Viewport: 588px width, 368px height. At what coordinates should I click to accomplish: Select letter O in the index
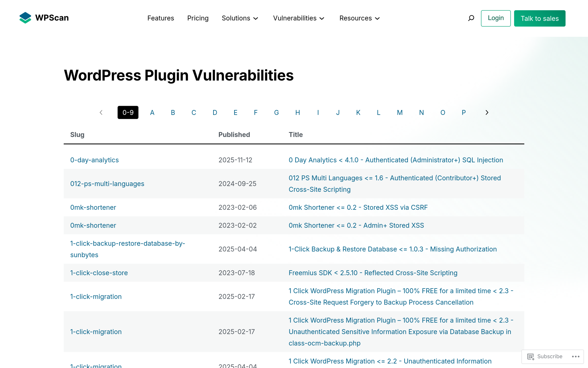[443, 112]
